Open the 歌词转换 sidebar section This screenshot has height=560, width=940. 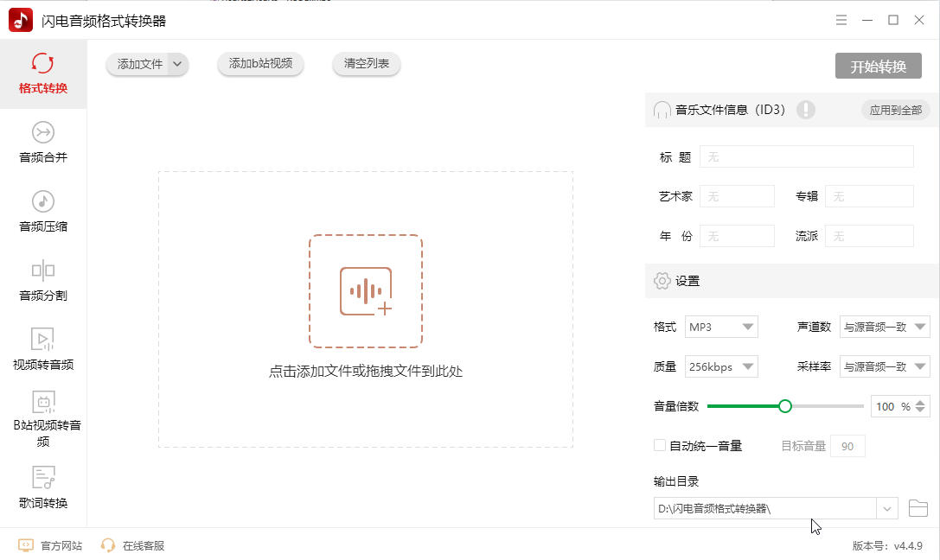click(x=43, y=488)
